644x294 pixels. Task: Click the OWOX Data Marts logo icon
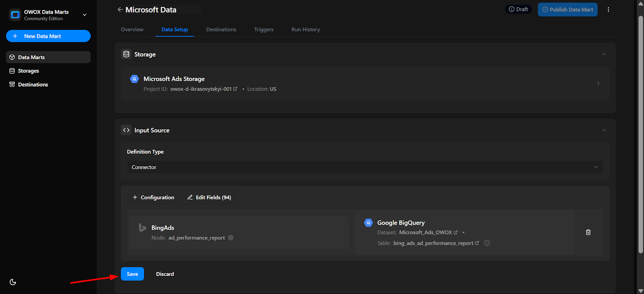(x=15, y=15)
